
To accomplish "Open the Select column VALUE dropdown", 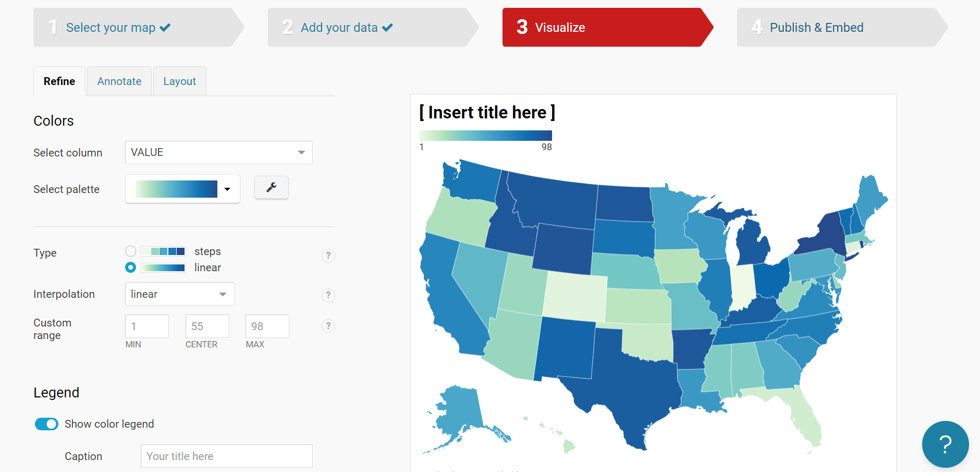I will pyautogui.click(x=218, y=152).
